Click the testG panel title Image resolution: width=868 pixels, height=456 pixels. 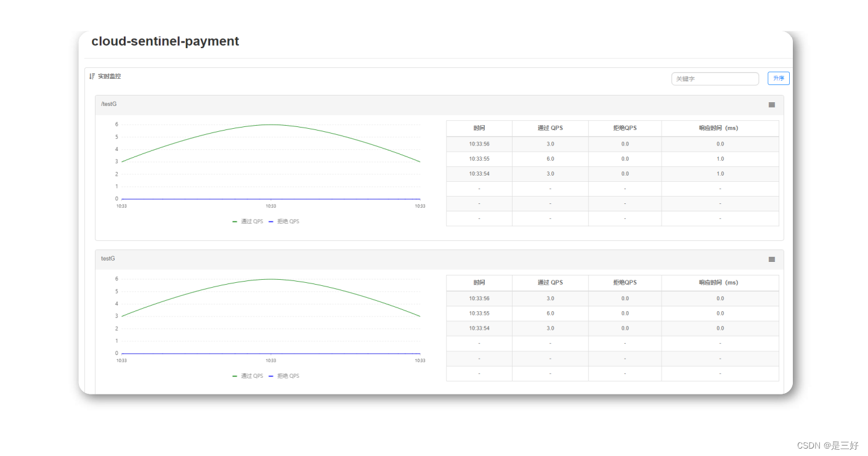click(x=108, y=259)
